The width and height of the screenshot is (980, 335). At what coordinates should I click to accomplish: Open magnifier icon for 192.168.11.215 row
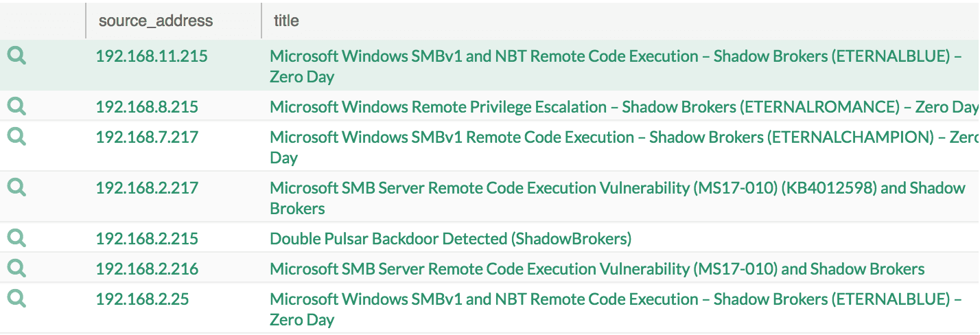point(16,56)
